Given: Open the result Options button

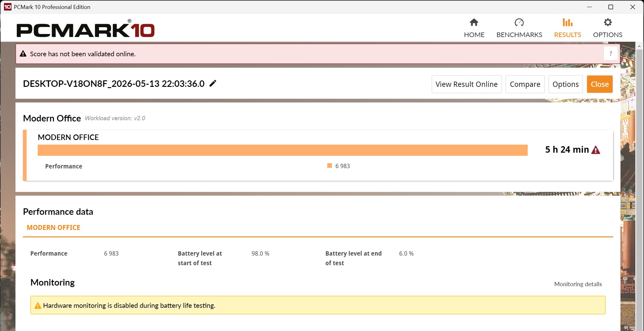Looking at the screenshot, I should (x=565, y=84).
